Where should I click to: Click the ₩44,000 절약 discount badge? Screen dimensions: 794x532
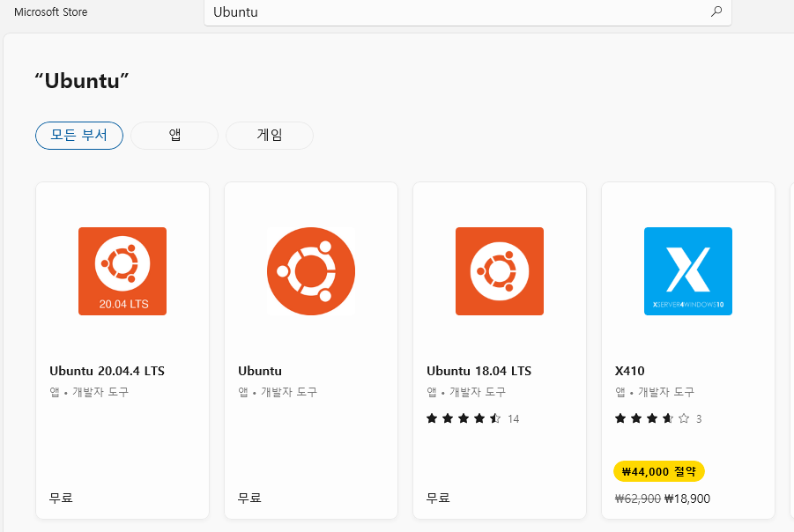(x=659, y=471)
